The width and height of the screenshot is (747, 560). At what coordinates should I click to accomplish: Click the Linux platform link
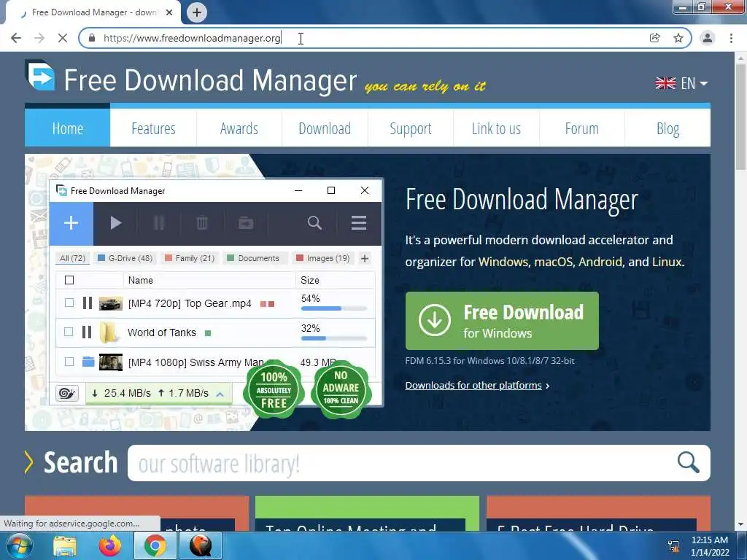tap(667, 262)
